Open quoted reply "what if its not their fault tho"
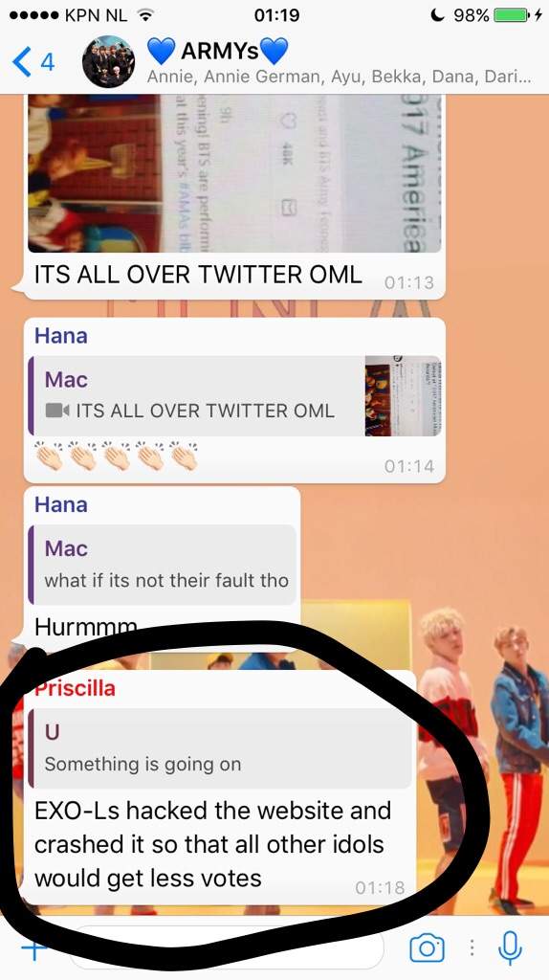 pyautogui.click(x=162, y=565)
